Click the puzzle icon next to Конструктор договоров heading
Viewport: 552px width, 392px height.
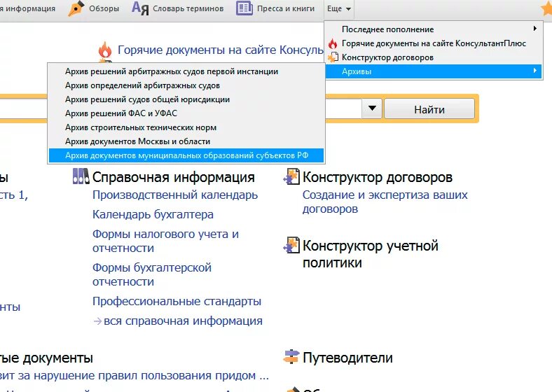point(291,176)
